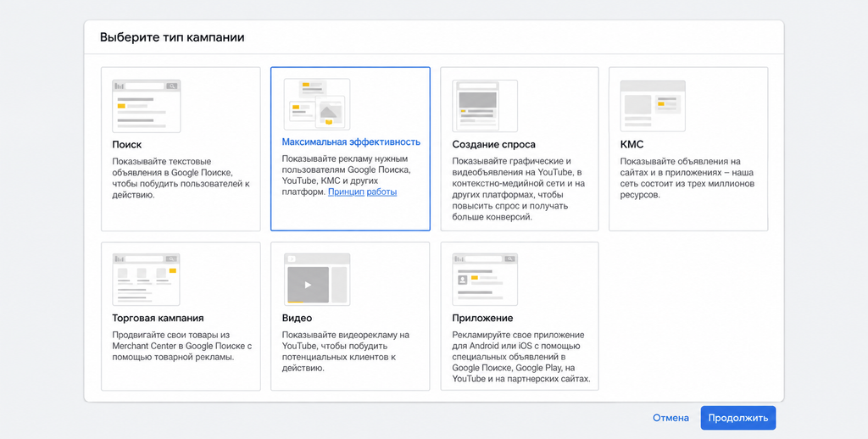Choose the Максимальная эффективность title
This screenshot has height=439, width=868.
pos(351,142)
